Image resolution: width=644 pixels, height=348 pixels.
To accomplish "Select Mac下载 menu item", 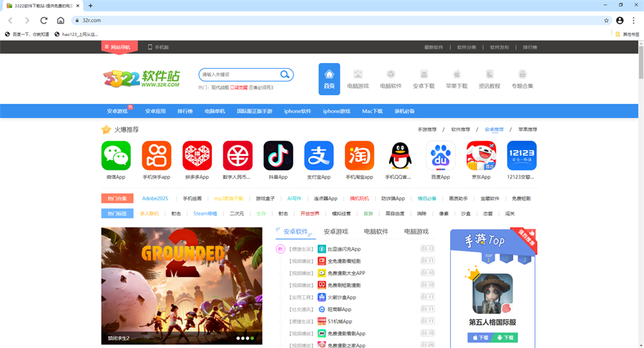I will (372, 111).
